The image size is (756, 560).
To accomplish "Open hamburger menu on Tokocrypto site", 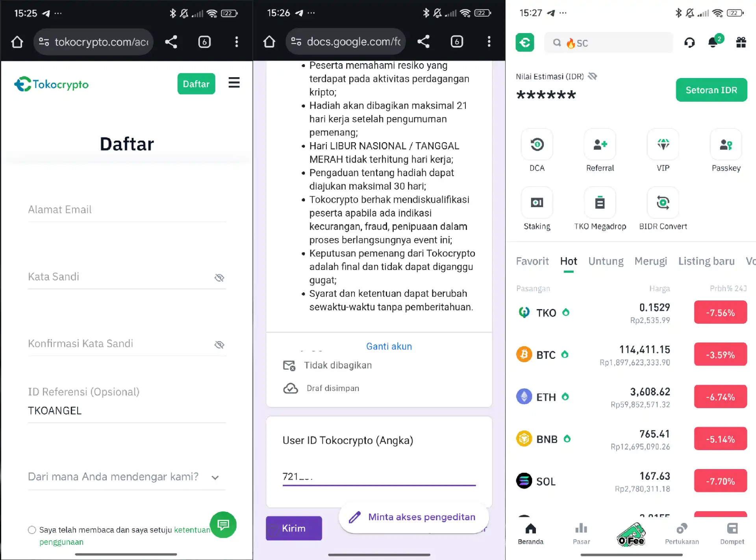I will pos(234,83).
